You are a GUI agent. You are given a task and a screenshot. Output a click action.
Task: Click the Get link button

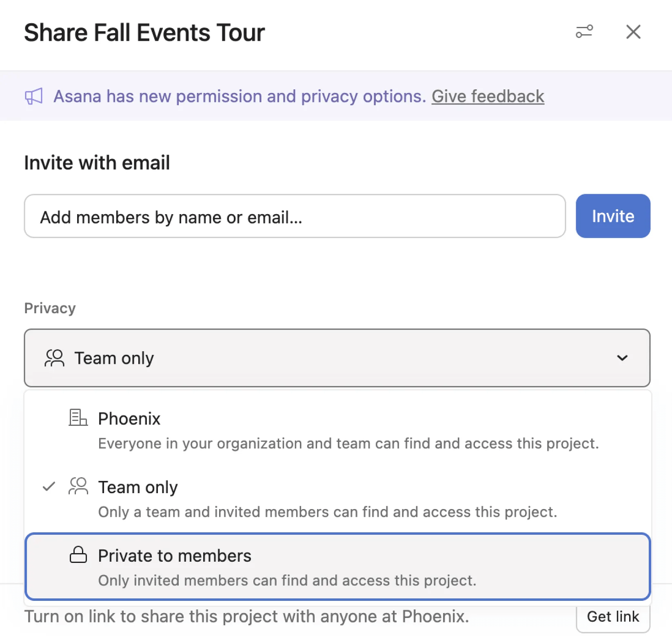tap(613, 616)
